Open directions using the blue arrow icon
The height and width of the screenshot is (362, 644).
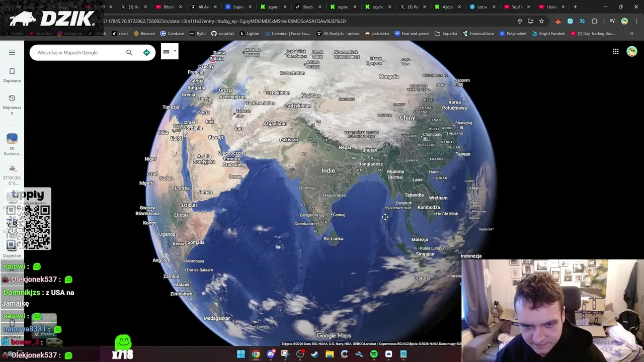click(x=146, y=52)
